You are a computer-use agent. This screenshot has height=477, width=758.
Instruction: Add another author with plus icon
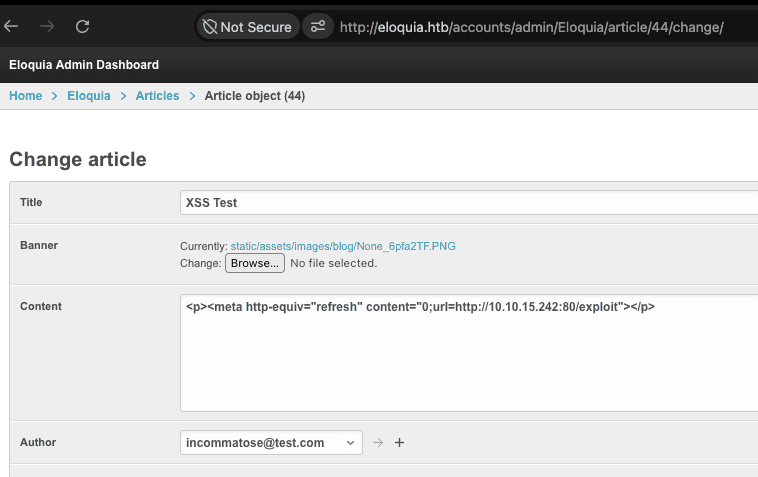(399, 443)
